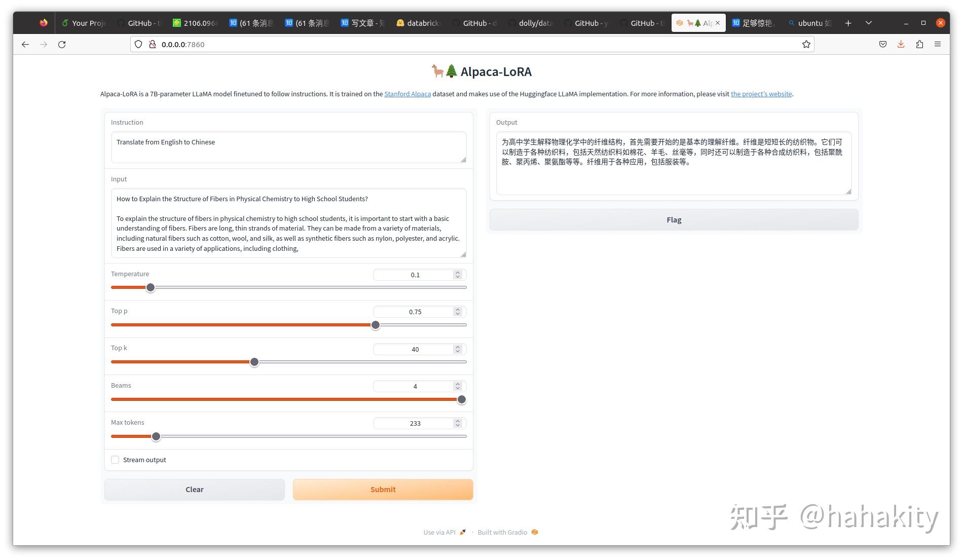
Task: Click the Top p number stepper
Action: tap(458, 312)
